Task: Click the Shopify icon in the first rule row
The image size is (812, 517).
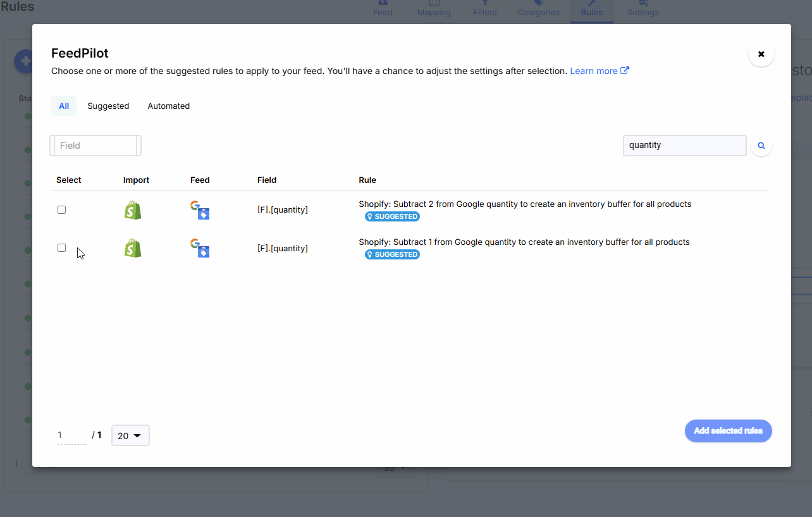Action: point(133,210)
